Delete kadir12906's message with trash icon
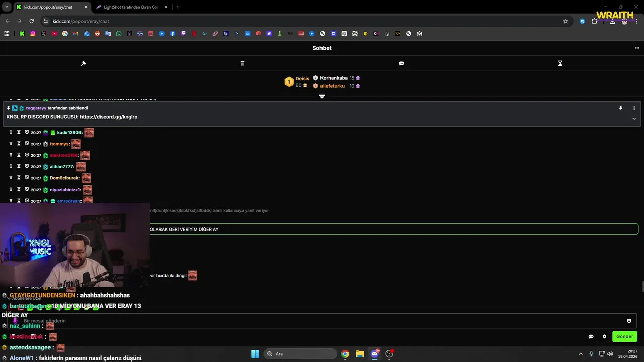644x362 pixels. tap(11, 132)
